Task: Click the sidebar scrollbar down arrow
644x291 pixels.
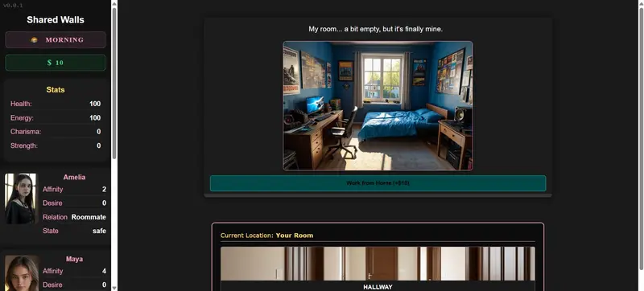Action: pos(114,288)
